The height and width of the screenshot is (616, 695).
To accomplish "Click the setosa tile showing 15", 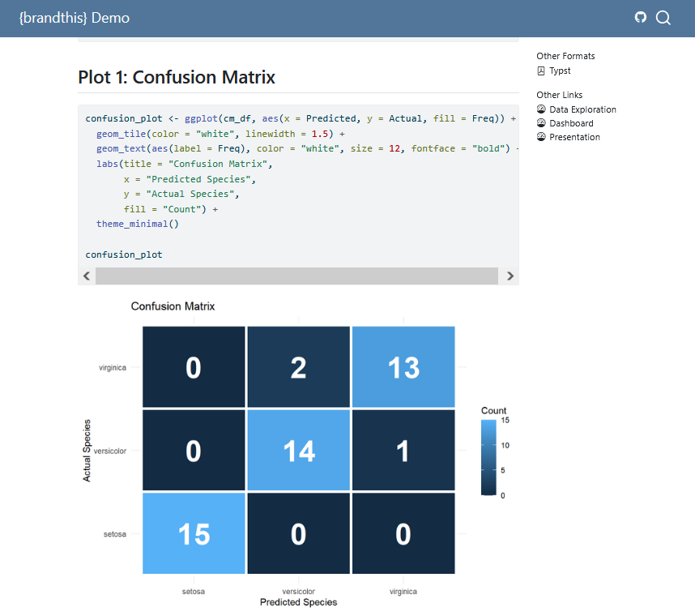I will (x=194, y=533).
